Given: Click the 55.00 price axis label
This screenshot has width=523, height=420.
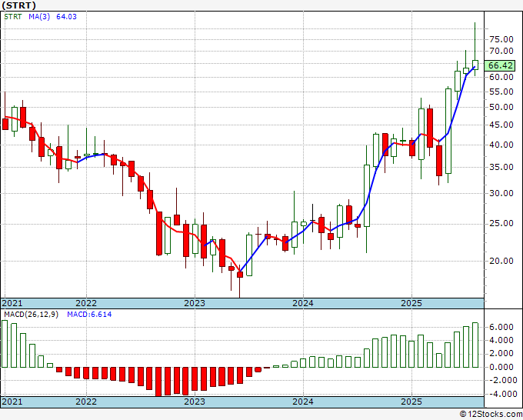Looking at the screenshot, I should (501, 92).
